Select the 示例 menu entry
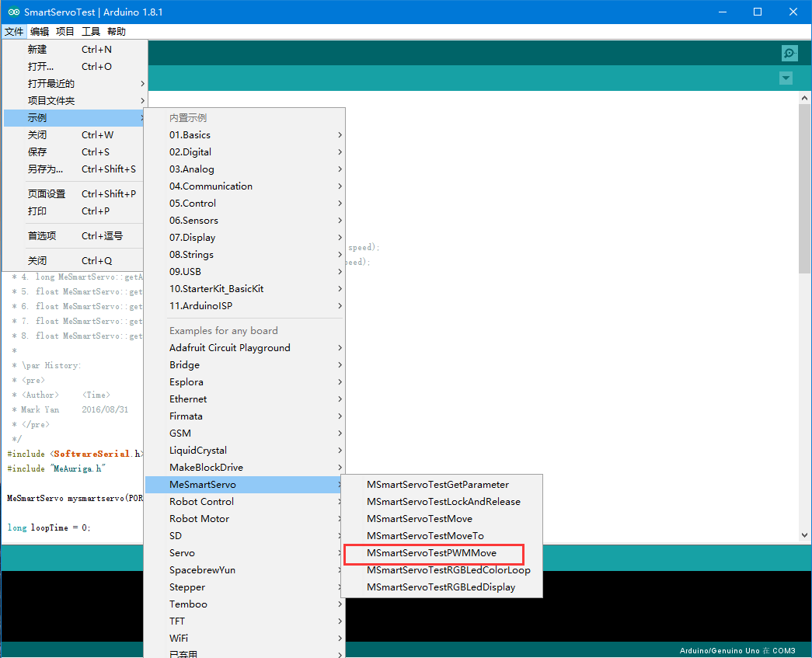Screen dimensions: 812x658 tap(74, 117)
